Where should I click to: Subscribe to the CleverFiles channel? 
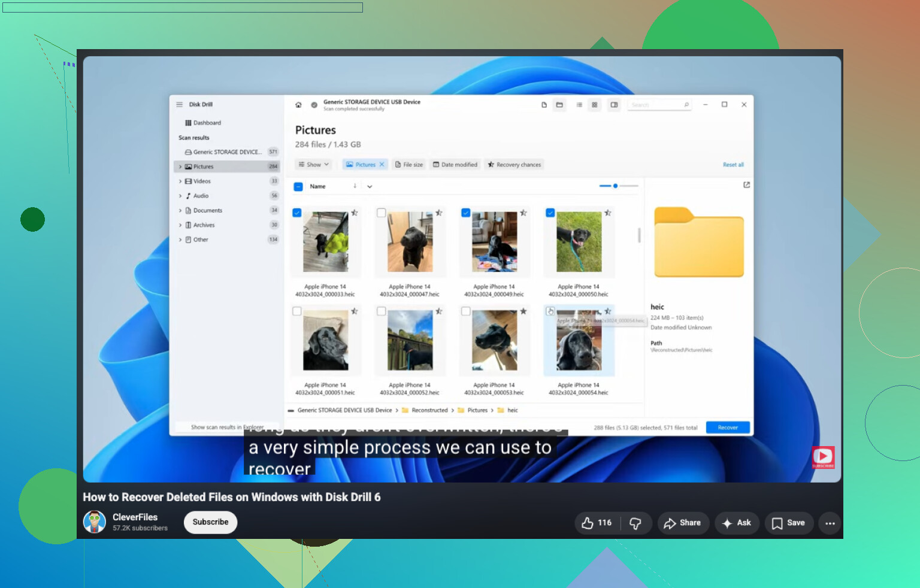[210, 522]
